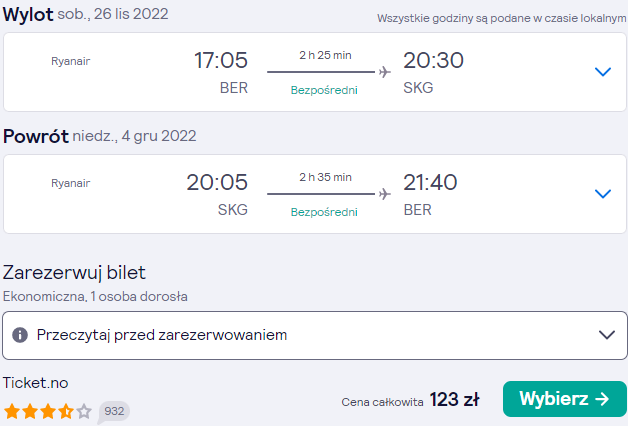
Task: Click the Ticket.no star rating
Action: point(48,411)
